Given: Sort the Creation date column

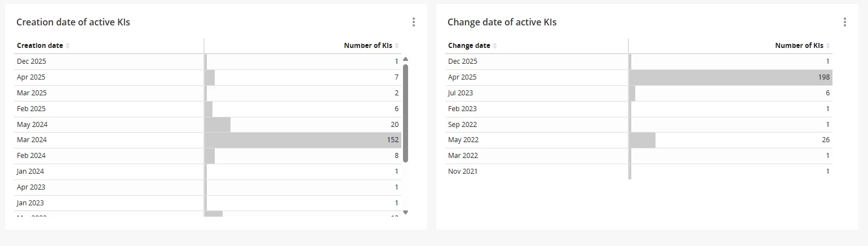Looking at the screenshot, I should pyautogui.click(x=68, y=46).
